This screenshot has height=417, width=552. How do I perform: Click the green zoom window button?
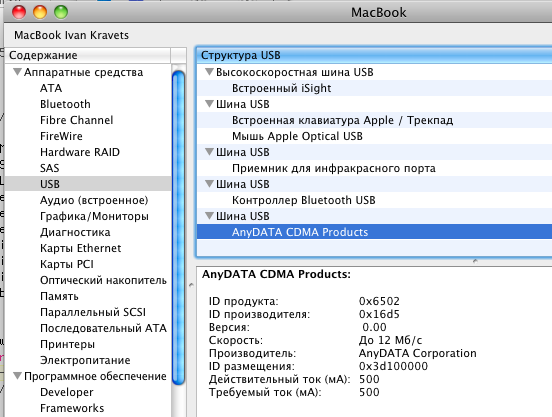tap(61, 12)
